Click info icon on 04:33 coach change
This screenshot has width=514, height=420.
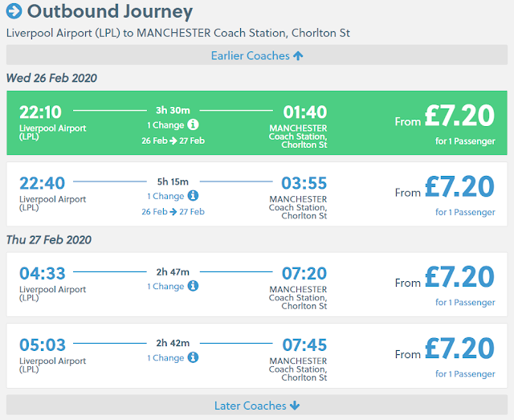(193, 286)
